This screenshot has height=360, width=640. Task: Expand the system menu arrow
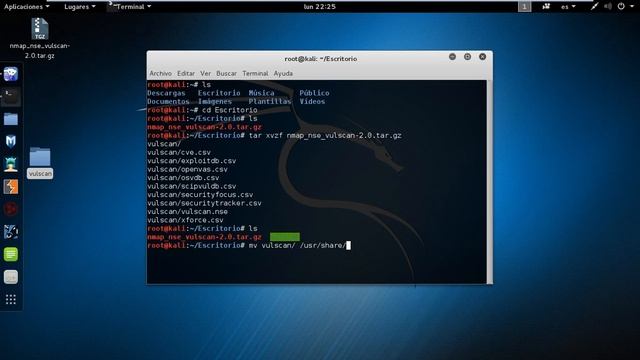point(632,7)
